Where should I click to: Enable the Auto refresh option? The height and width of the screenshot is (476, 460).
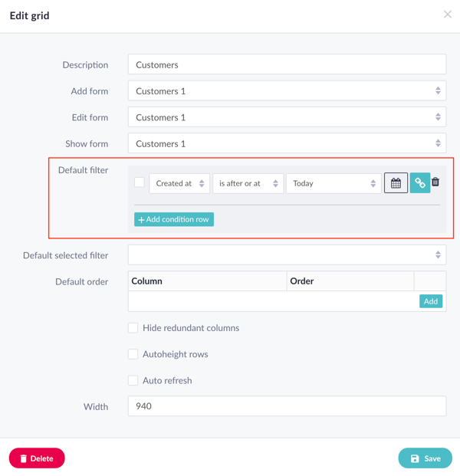(x=133, y=380)
